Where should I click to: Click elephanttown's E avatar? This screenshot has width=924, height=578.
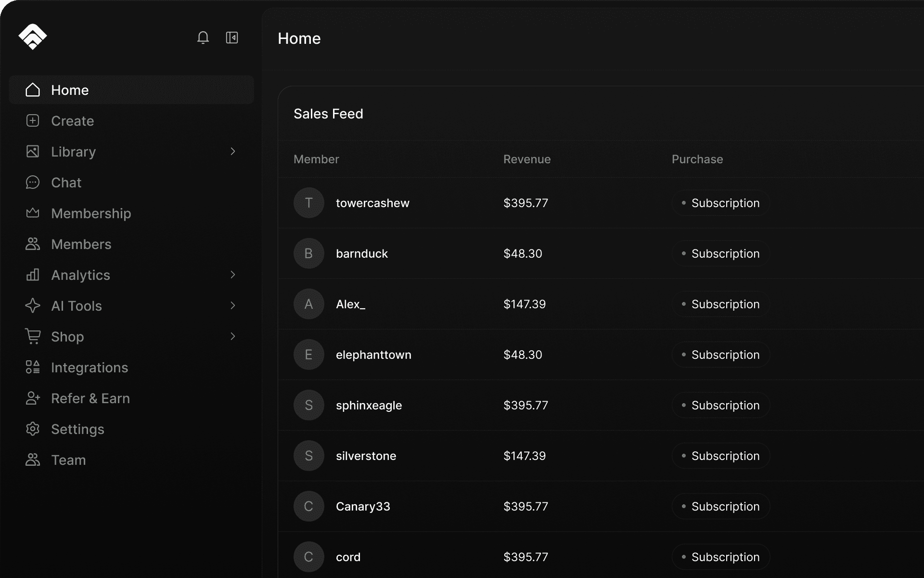309,355
